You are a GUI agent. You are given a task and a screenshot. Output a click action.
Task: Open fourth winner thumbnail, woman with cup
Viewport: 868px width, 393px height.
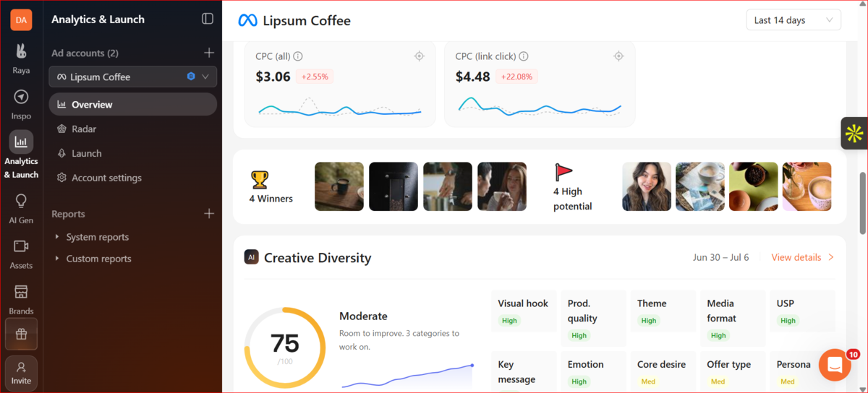502,186
